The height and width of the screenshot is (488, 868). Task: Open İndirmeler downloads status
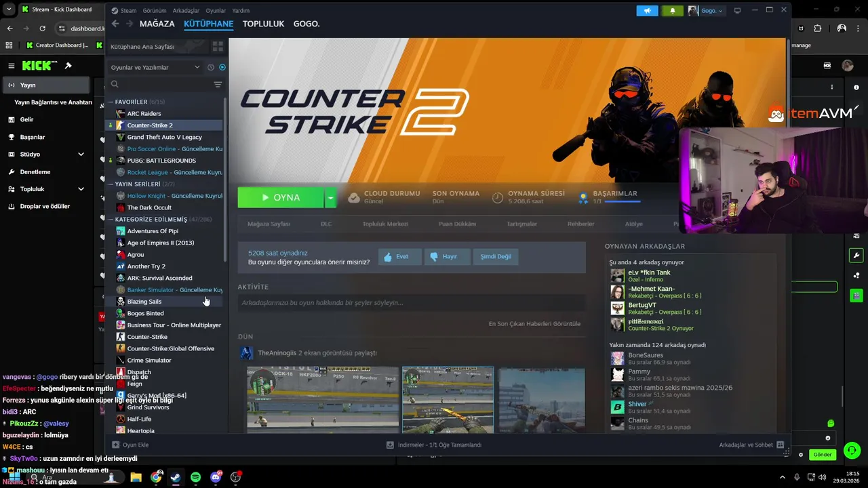click(x=434, y=445)
